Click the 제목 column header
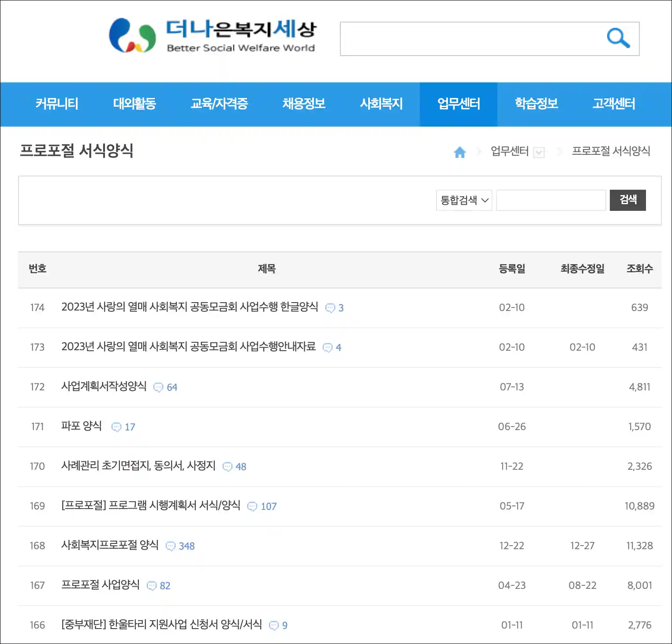The width and height of the screenshot is (672, 644). [x=267, y=269]
